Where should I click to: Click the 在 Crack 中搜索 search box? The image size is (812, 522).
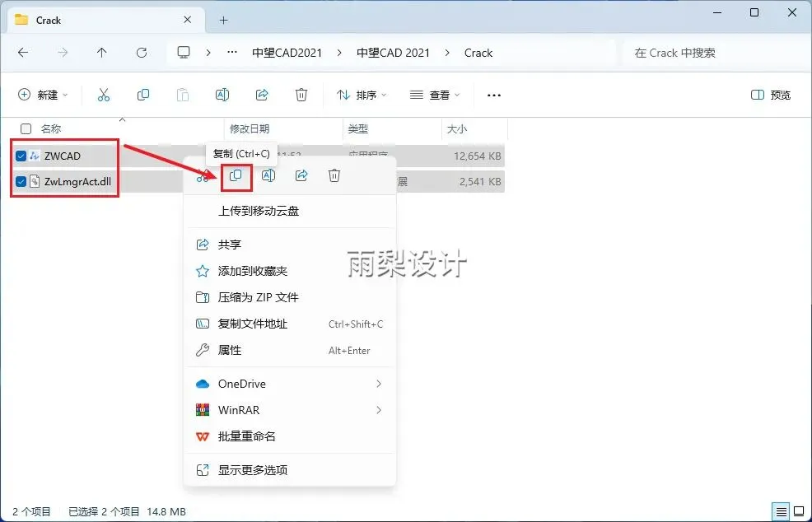pos(715,53)
